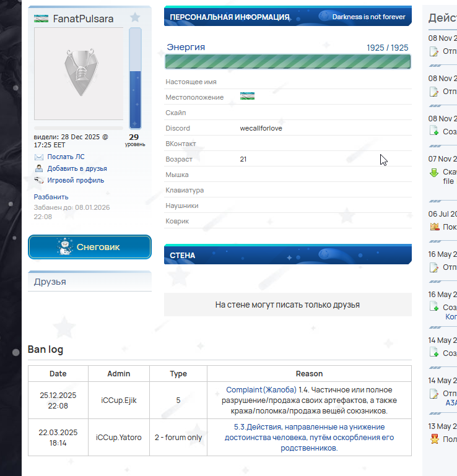Screen dimensions: 457x476
Task: Click the Admin column header
Action: click(x=119, y=374)
